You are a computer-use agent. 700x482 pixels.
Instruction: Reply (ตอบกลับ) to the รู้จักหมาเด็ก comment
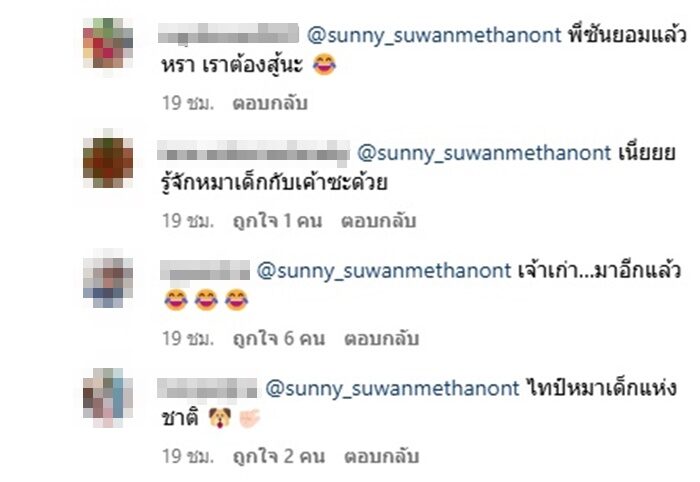tap(379, 221)
